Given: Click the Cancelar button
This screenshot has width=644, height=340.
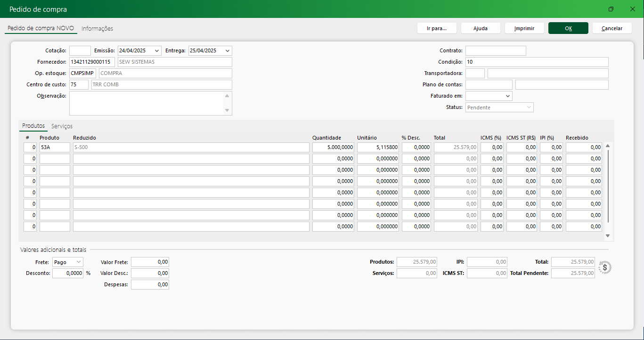Looking at the screenshot, I should (x=612, y=28).
